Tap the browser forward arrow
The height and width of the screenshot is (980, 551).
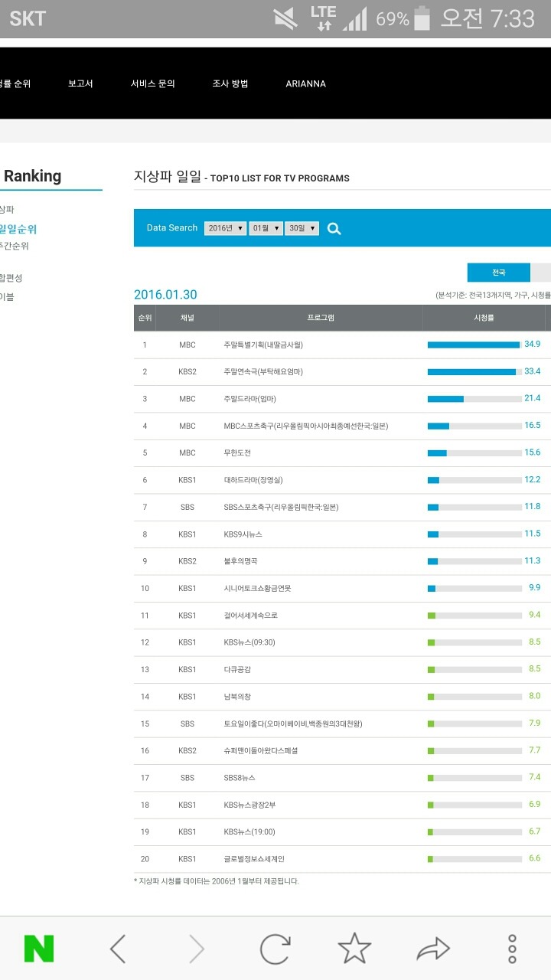[x=197, y=949]
